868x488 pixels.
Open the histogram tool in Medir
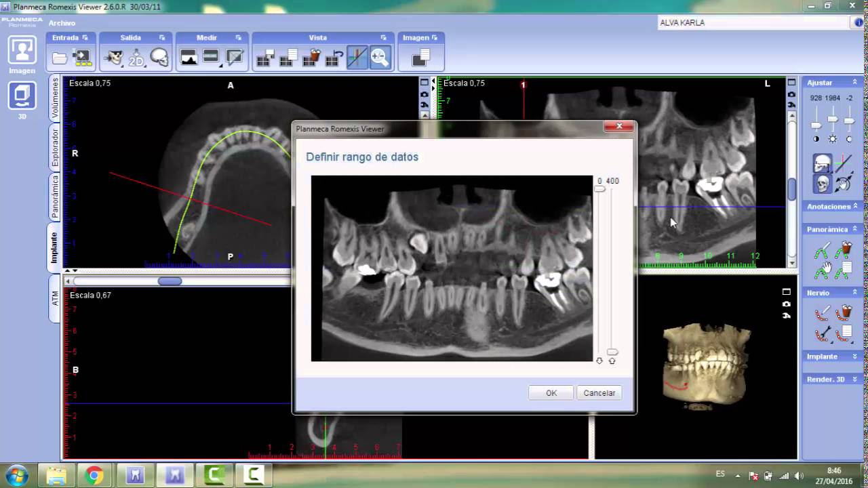pos(189,58)
